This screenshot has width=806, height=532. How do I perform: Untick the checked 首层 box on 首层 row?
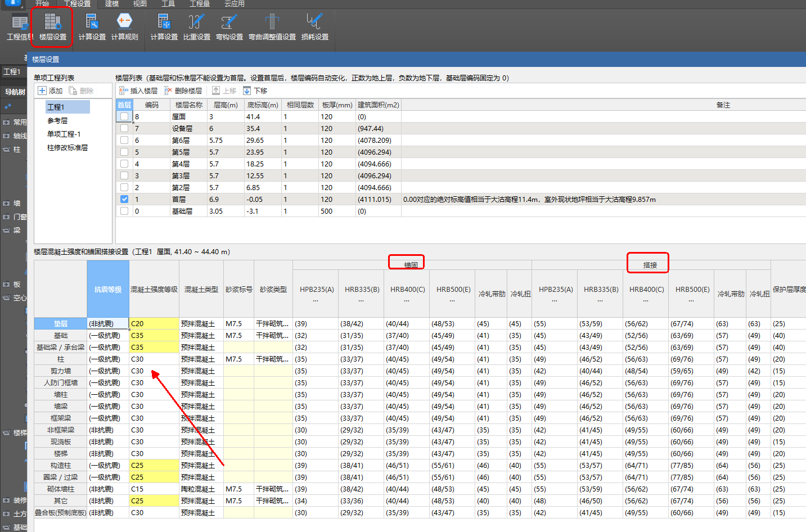pos(124,199)
